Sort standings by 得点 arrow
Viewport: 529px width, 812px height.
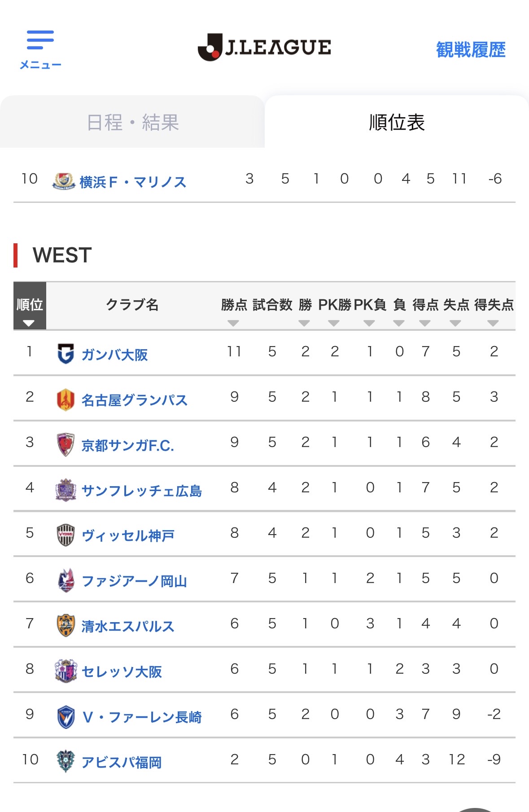[x=425, y=323]
